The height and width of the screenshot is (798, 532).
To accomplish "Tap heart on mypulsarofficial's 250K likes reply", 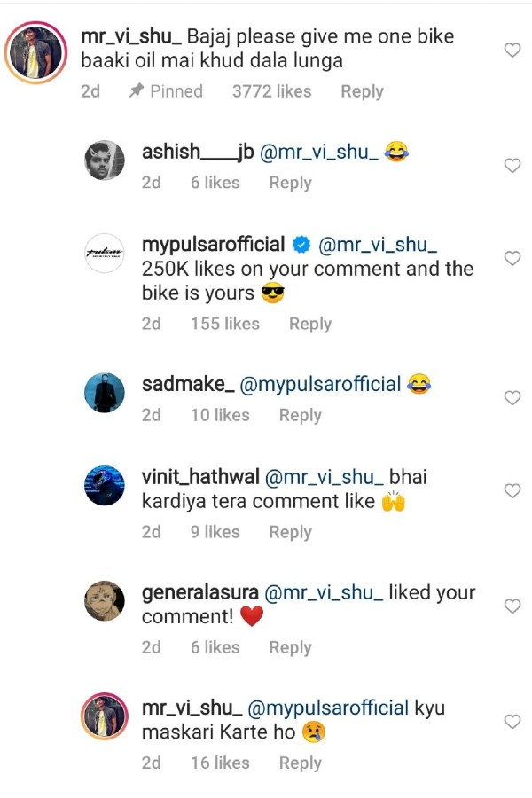I will click(512, 258).
